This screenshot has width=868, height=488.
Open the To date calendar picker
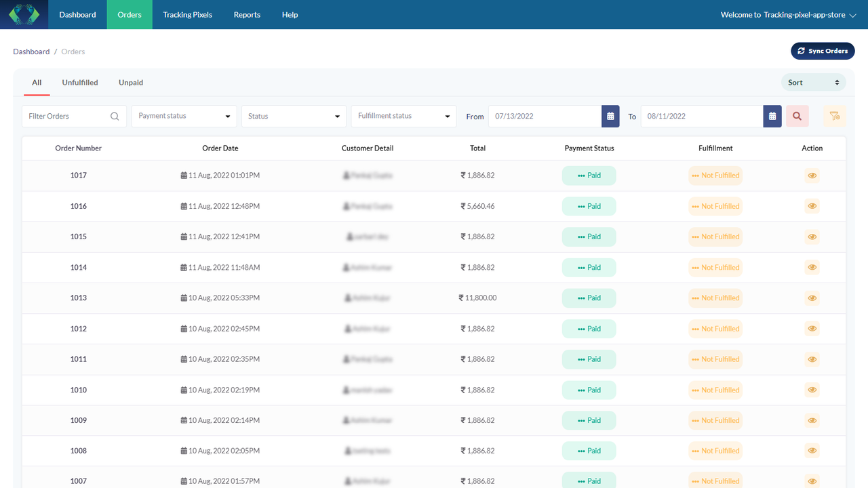pos(772,116)
